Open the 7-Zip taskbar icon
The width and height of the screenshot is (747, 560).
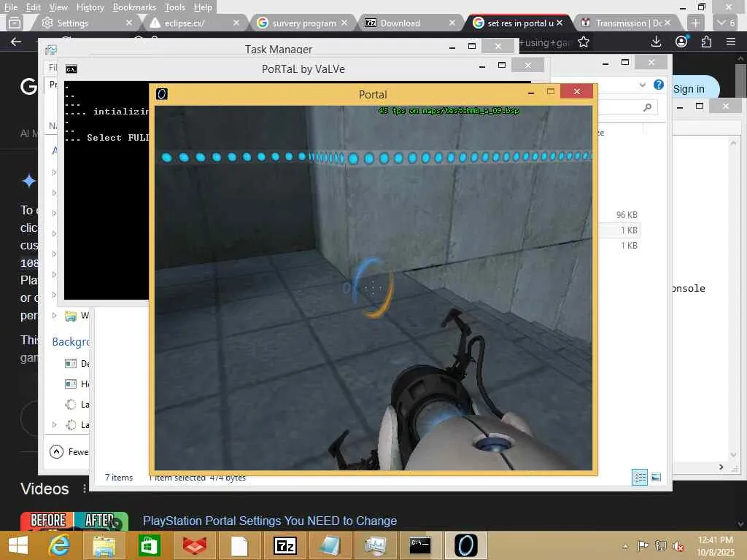click(285, 545)
